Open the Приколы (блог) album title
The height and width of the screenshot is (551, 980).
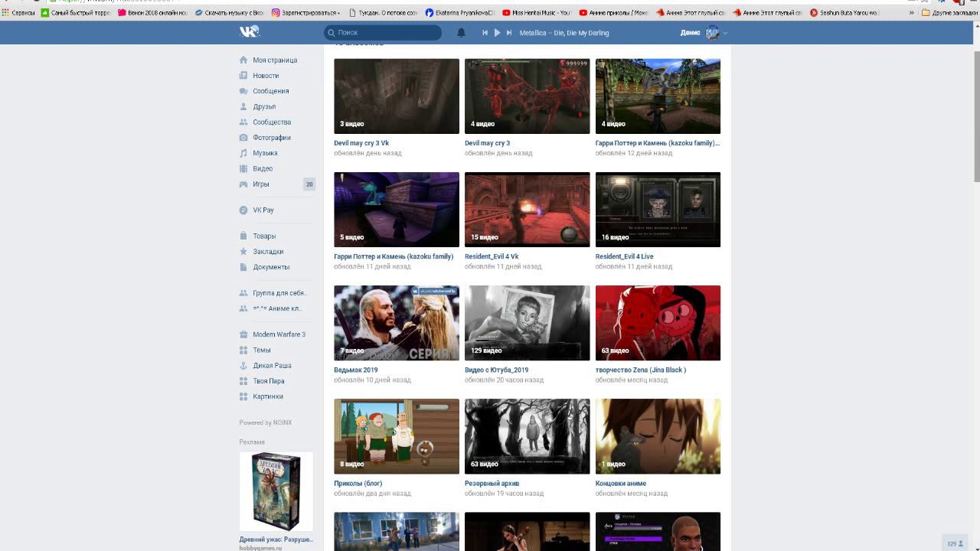(x=358, y=484)
